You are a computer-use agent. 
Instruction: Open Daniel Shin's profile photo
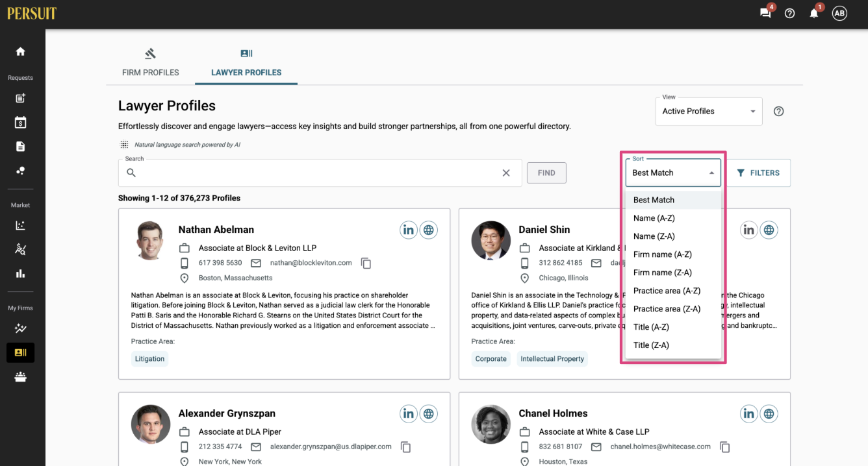pyautogui.click(x=491, y=241)
